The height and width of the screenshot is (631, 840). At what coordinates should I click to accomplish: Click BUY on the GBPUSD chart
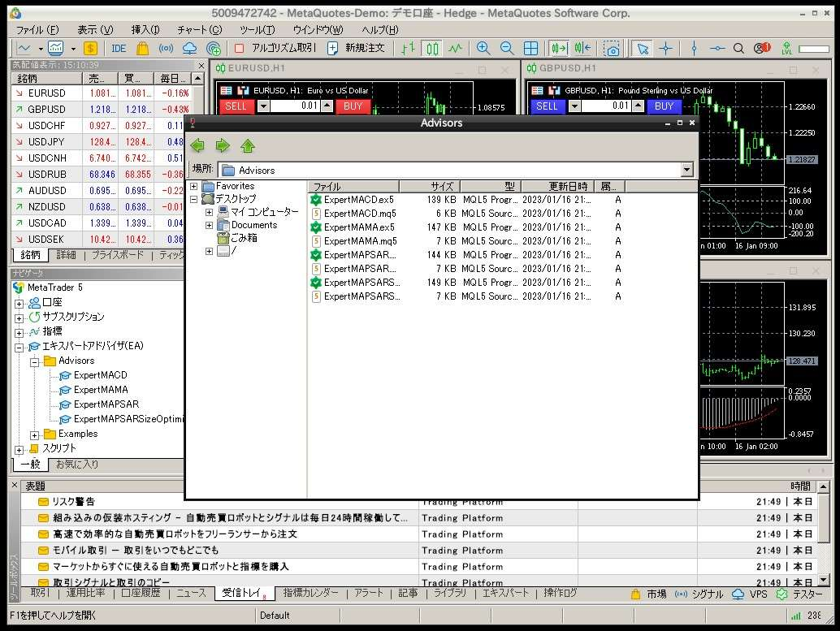(x=664, y=106)
